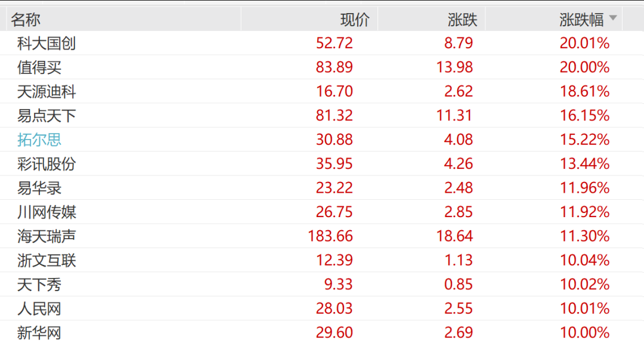Click 浙文互联 in the list
This screenshot has height=343, width=644.
click(47, 261)
